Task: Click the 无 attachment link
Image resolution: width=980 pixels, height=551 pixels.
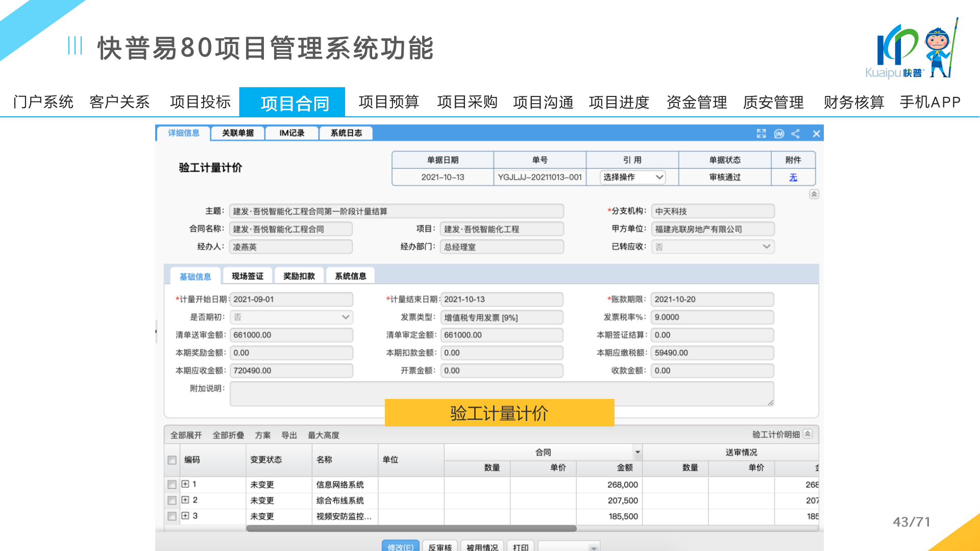Action: coord(793,178)
